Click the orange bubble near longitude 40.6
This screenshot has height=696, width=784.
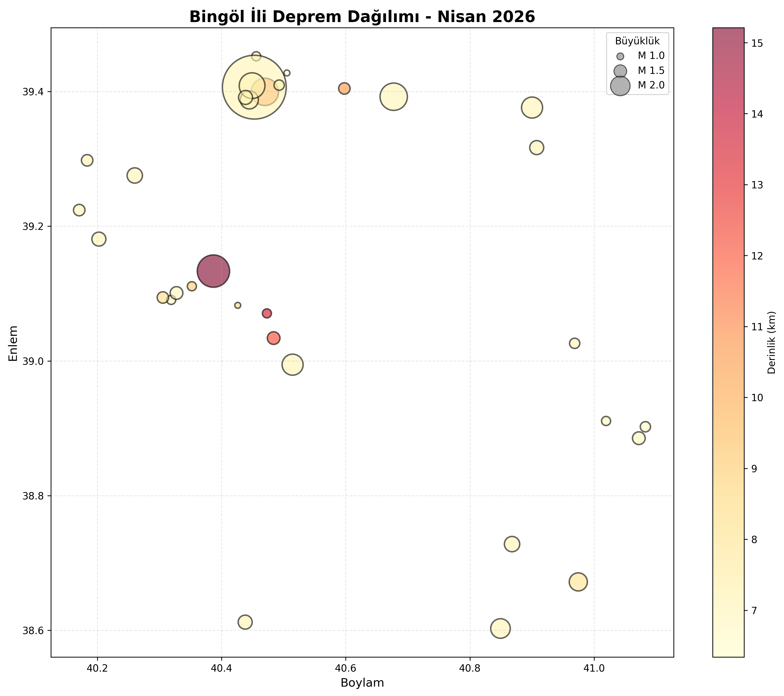[344, 89]
